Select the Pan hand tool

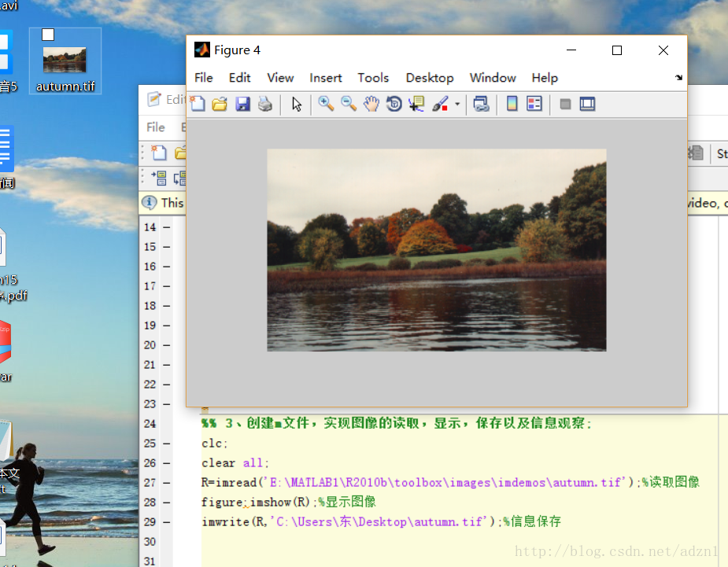371,104
